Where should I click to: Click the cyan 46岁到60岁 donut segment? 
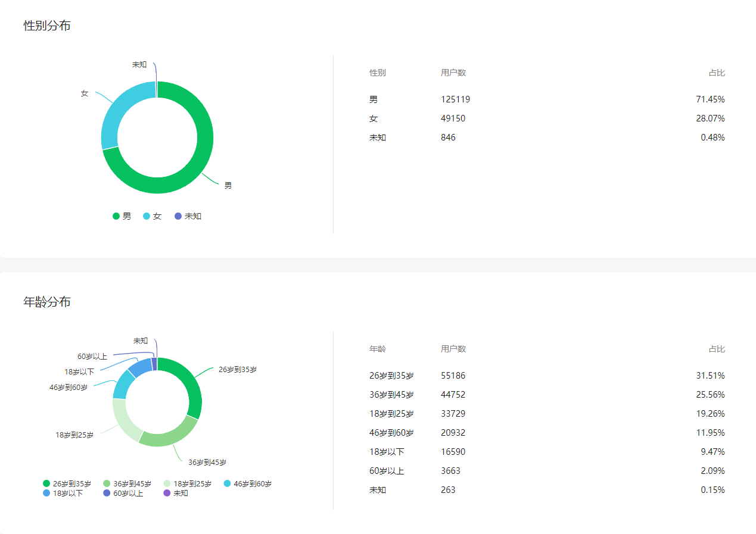(122, 385)
